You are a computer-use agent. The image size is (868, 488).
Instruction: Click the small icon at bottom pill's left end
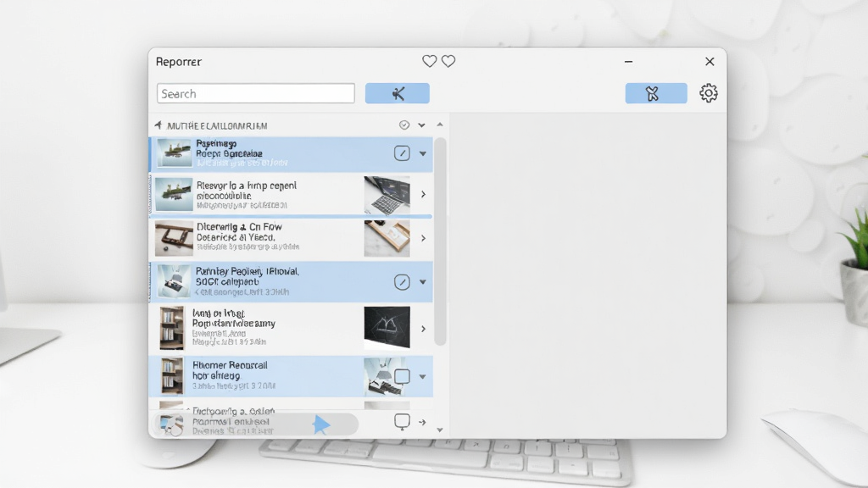tap(171, 424)
